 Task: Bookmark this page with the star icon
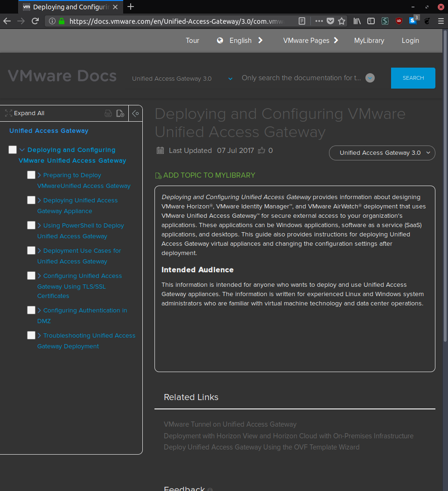point(342,21)
